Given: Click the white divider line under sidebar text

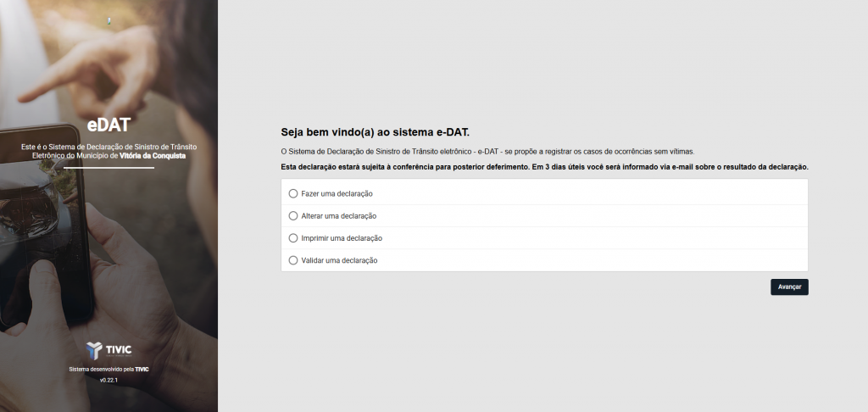Looking at the screenshot, I should 108,168.
